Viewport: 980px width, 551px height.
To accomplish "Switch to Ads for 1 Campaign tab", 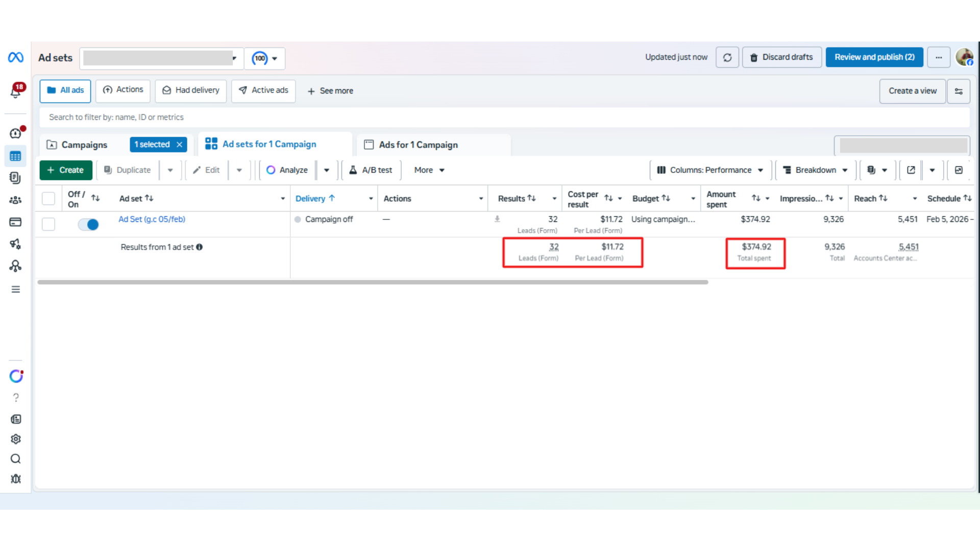I will tap(418, 145).
